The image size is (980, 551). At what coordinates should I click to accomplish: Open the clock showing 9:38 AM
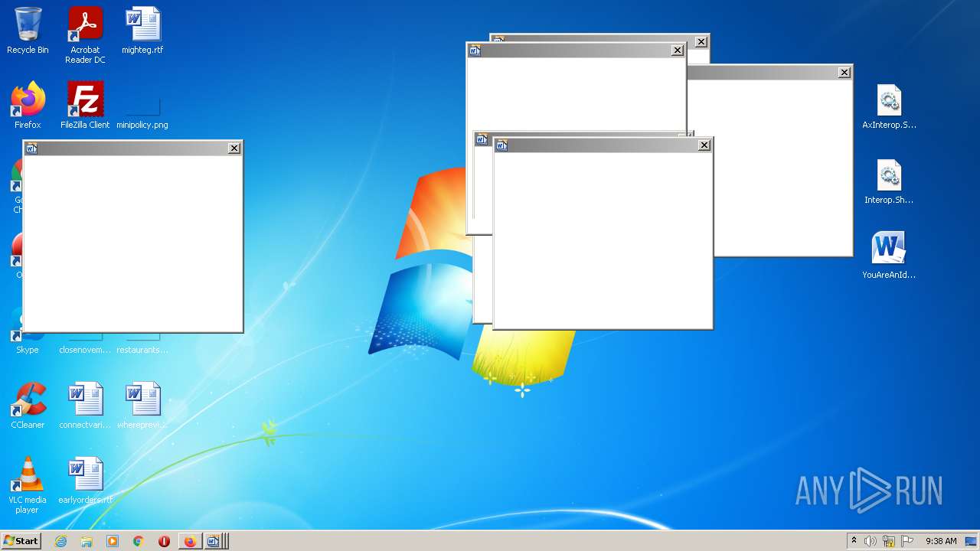pos(941,541)
